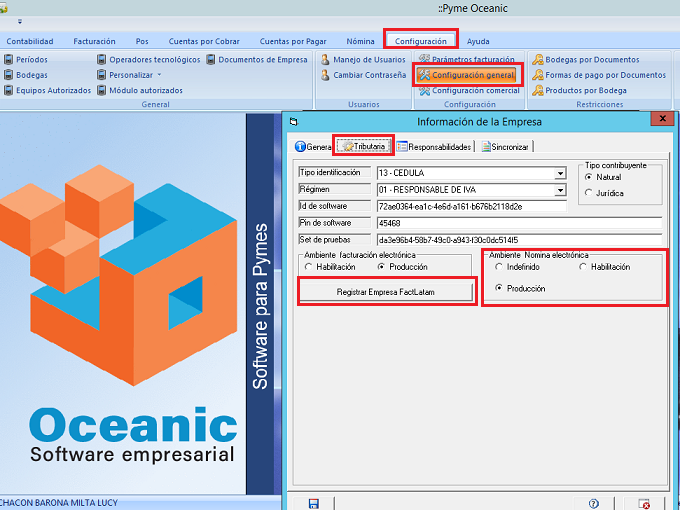The image size is (680, 510).
Task: Switch to Cuentas por Pagar tab
Action: [x=293, y=41]
